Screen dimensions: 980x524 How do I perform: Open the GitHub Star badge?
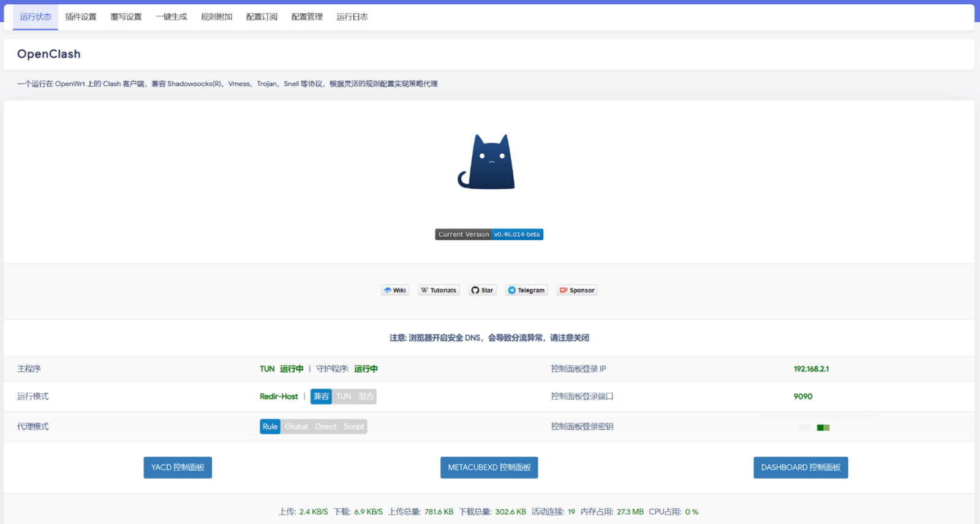[483, 290]
